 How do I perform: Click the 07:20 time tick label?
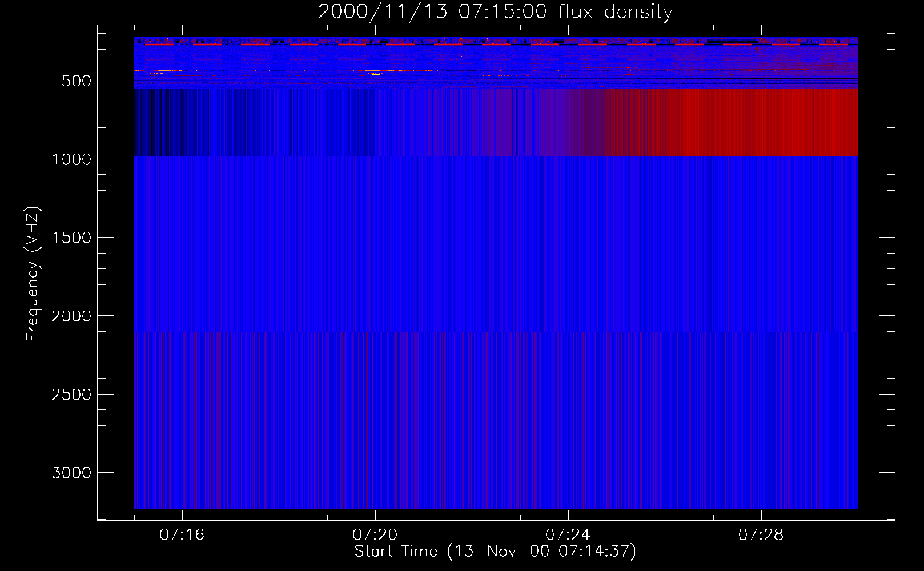375,535
